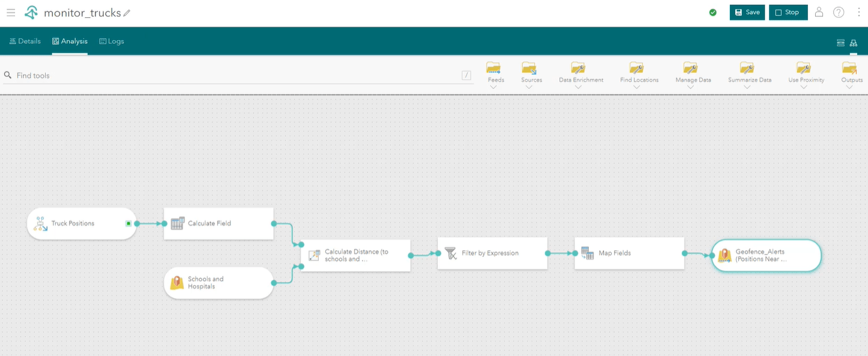868x356 pixels.
Task: Click the Save button
Action: (747, 11)
